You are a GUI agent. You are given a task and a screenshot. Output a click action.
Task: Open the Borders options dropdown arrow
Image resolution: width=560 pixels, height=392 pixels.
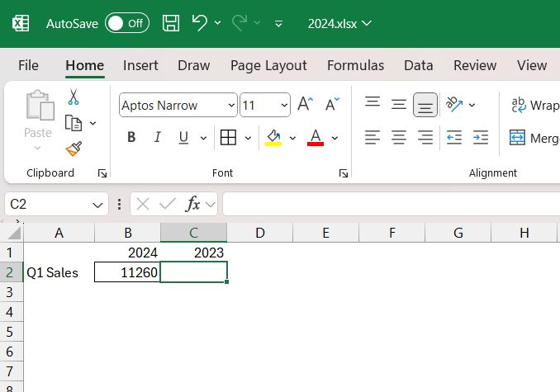click(248, 138)
